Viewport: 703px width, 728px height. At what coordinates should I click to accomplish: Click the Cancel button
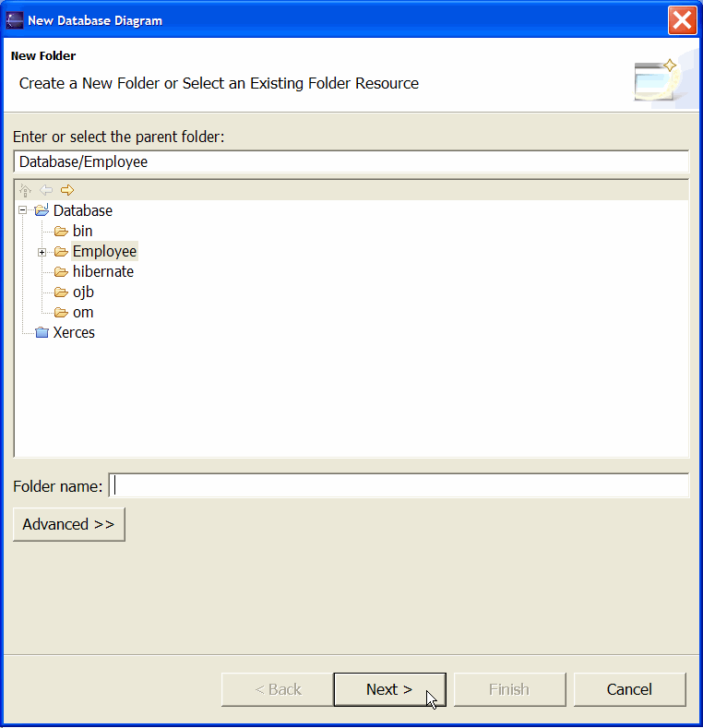click(629, 689)
